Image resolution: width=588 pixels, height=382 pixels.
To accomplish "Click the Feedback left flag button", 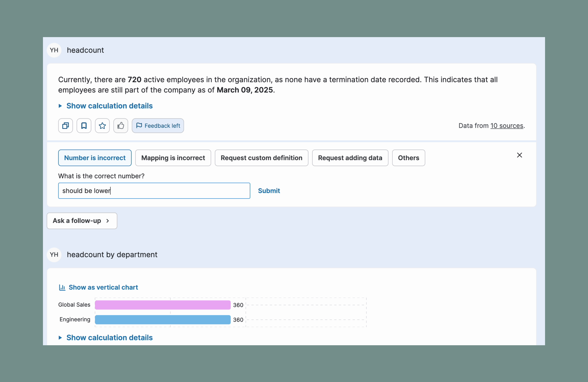I will (158, 126).
